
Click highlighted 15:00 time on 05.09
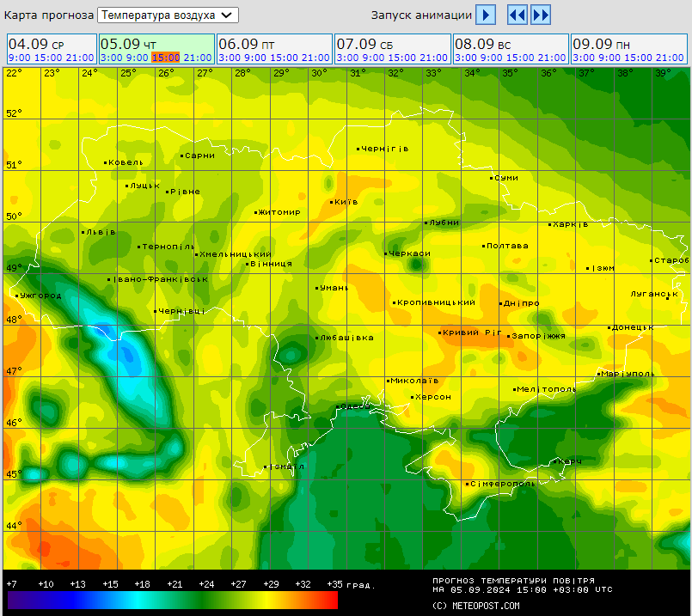tap(165, 58)
